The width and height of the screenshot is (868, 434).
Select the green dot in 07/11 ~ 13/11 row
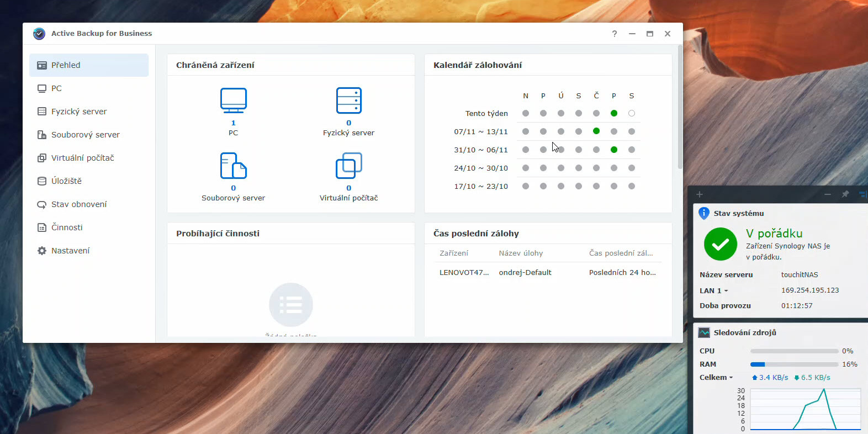click(596, 131)
